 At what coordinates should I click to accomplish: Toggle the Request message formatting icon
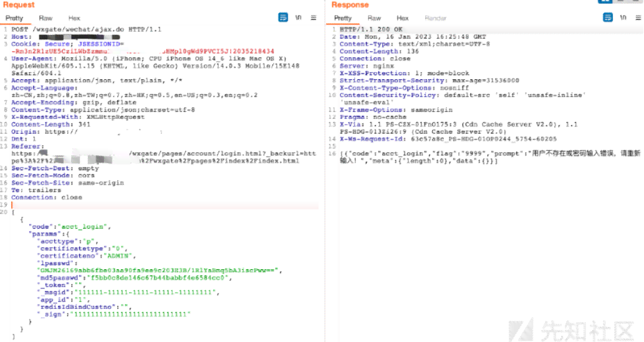click(283, 17)
